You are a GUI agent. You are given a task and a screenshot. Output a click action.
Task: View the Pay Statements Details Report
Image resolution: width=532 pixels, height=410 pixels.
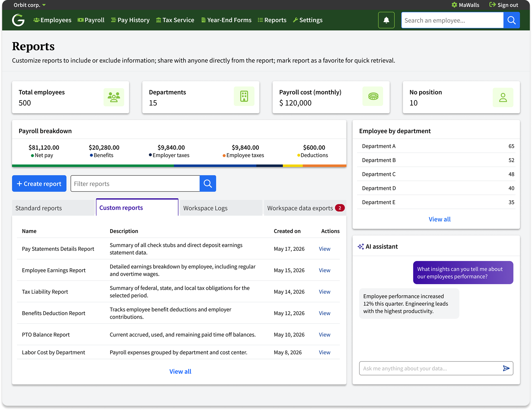point(324,249)
